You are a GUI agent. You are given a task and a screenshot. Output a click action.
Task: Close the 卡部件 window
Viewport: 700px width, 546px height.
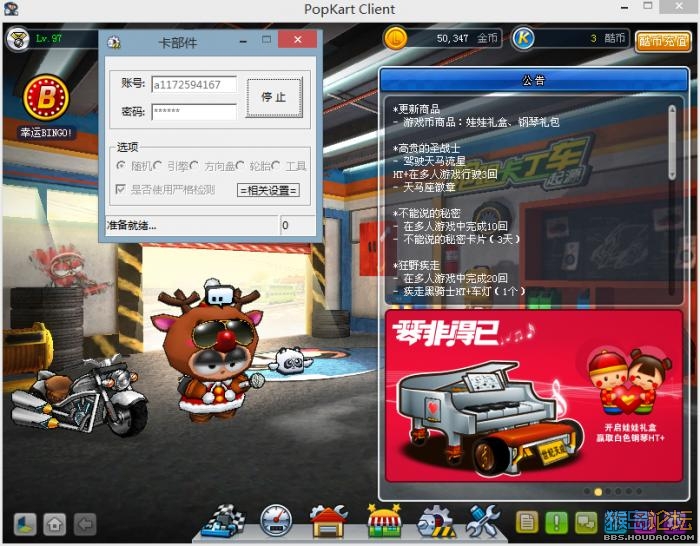[x=297, y=40]
